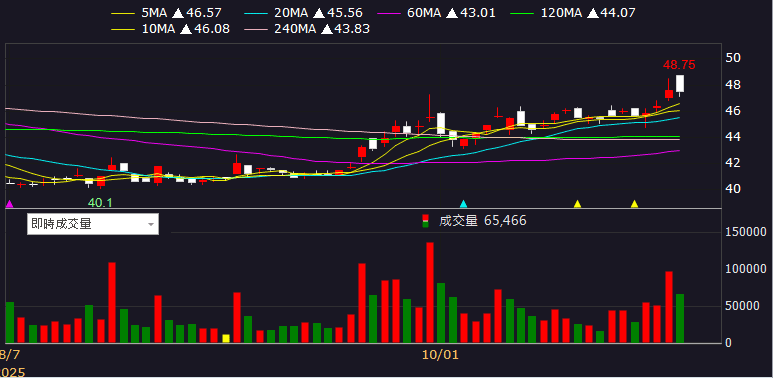This screenshot has width=773, height=378.
Task: Select the single yellow volume bar
Action: (226, 338)
